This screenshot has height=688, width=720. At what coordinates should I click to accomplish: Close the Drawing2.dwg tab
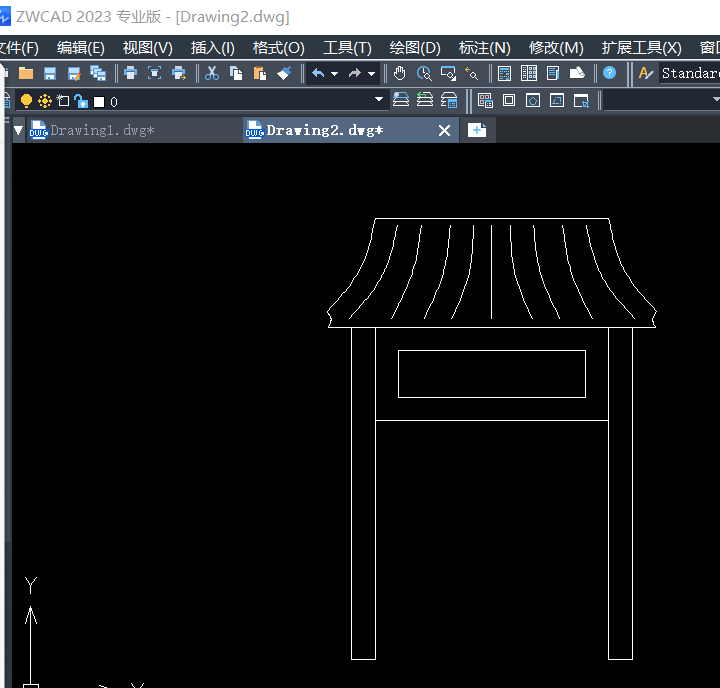pyautogui.click(x=444, y=131)
